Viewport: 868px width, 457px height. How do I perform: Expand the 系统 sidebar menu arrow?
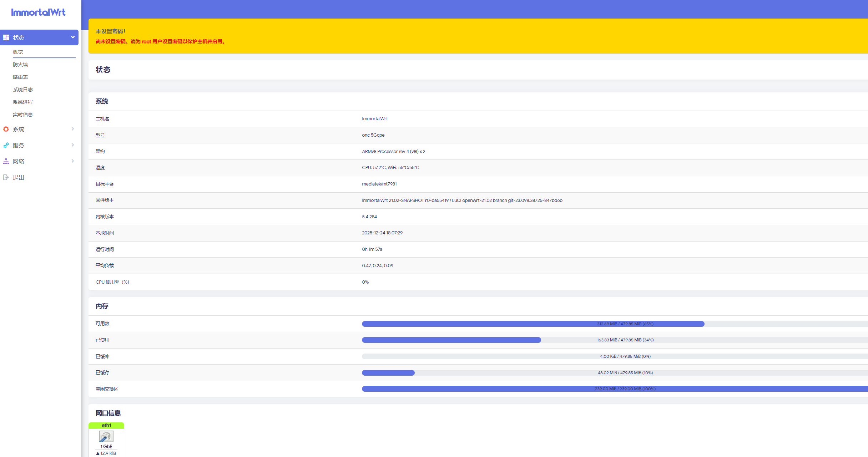[x=73, y=129]
